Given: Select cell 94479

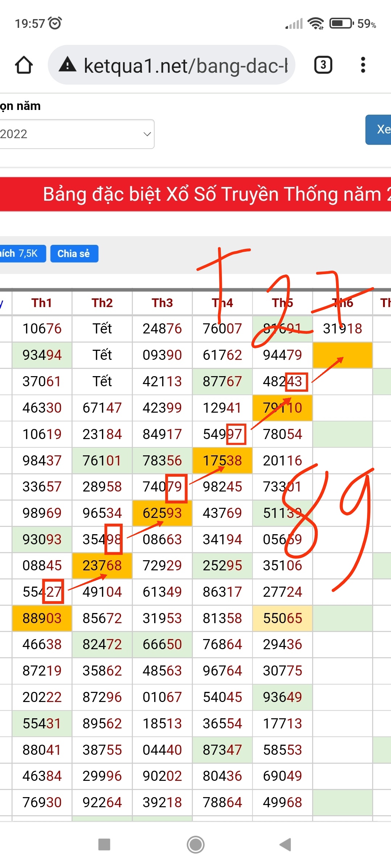Looking at the screenshot, I should pos(282,355).
